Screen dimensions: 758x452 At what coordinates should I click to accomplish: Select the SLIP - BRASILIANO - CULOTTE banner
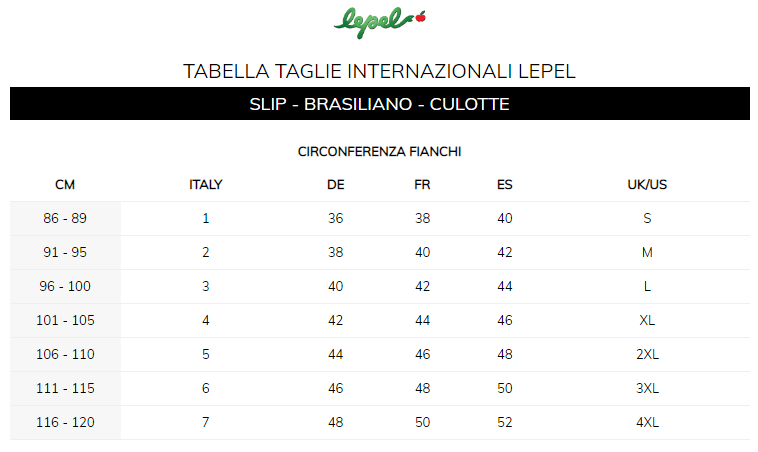[x=379, y=104]
